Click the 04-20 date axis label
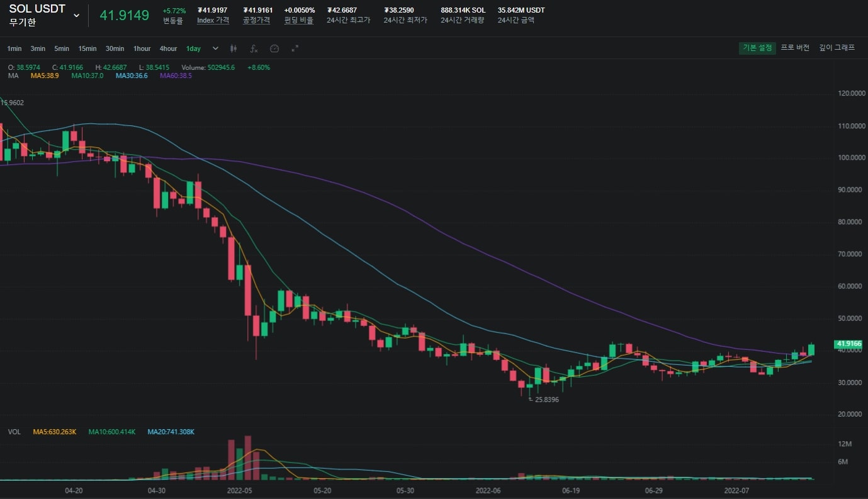The width and height of the screenshot is (868, 499). (74, 490)
